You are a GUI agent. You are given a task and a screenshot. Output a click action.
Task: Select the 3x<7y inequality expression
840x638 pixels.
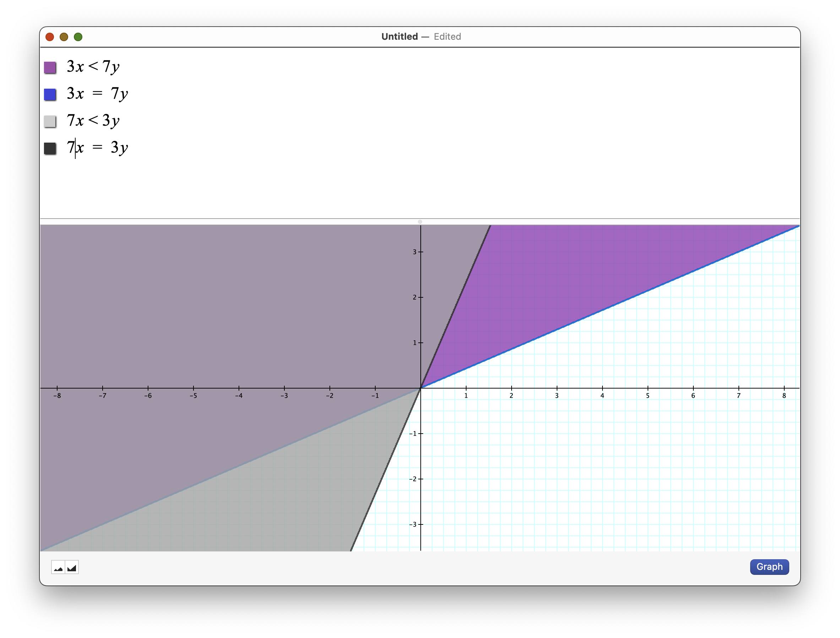tap(93, 67)
